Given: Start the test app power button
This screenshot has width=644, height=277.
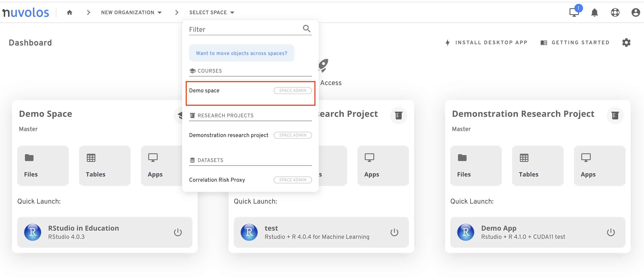Looking at the screenshot, I should (394, 232).
